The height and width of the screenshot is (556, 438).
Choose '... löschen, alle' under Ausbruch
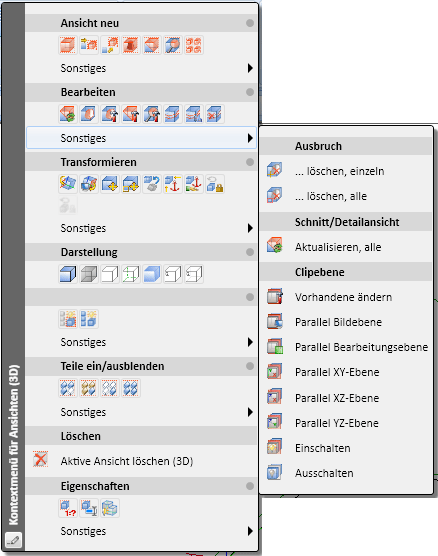(x=346, y=196)
